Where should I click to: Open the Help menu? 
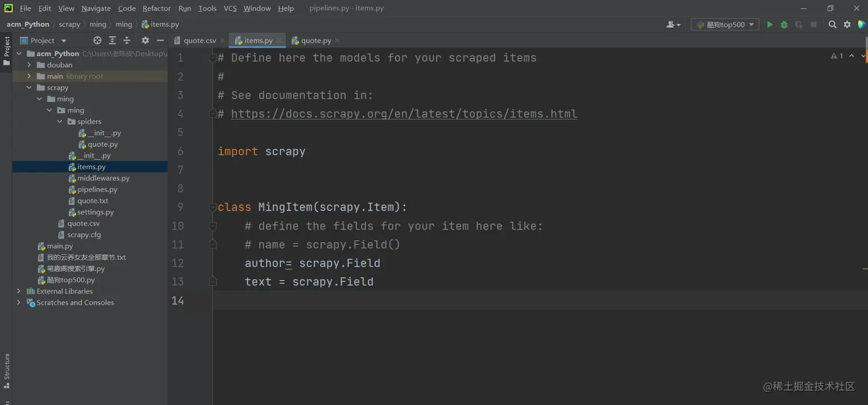pyautogui.click(x=286, y=8)
